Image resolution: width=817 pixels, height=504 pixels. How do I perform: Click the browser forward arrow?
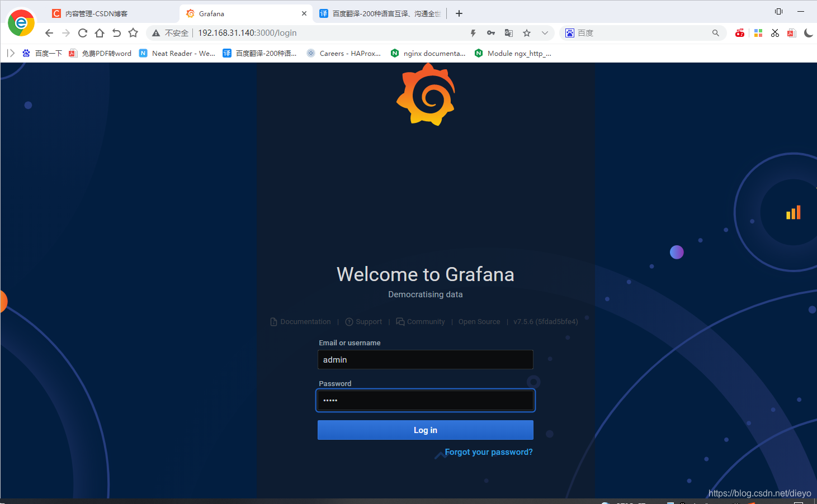pos(66,33)
